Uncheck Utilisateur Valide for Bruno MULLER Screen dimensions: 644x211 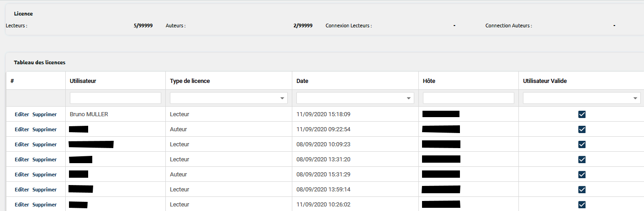(581, 114)
